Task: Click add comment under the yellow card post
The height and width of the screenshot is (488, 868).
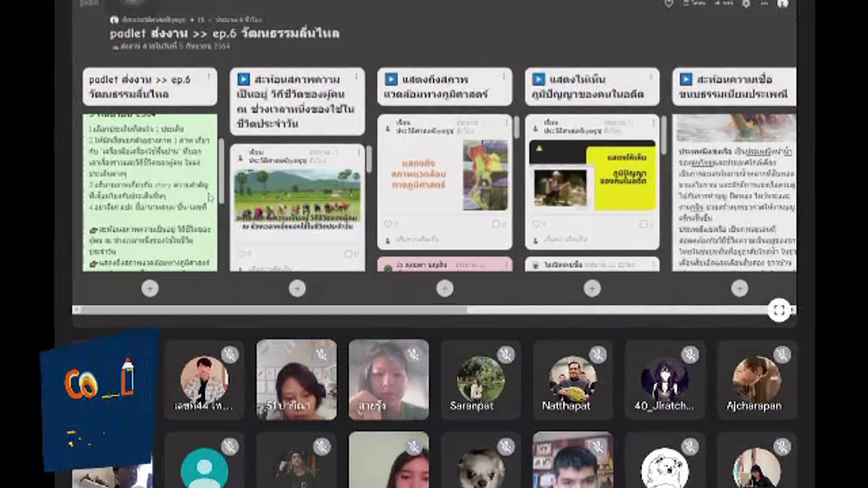Action: pos(564,239)
